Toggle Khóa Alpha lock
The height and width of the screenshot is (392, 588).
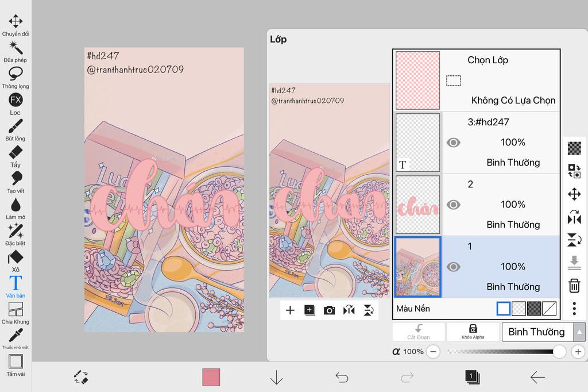click(x=473, y=332)
